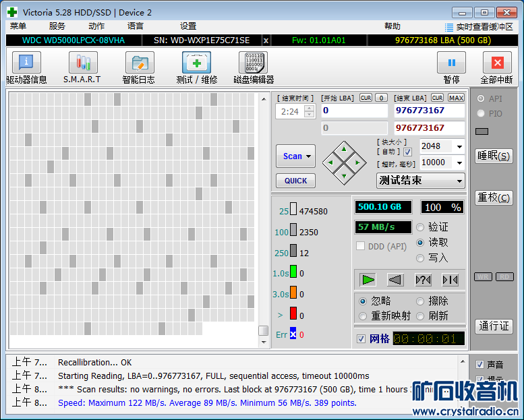Image resolution: width=524 pixels, height=420 pixels.
Task: Select the read (读取) radio button
Action: click(420, 243)
